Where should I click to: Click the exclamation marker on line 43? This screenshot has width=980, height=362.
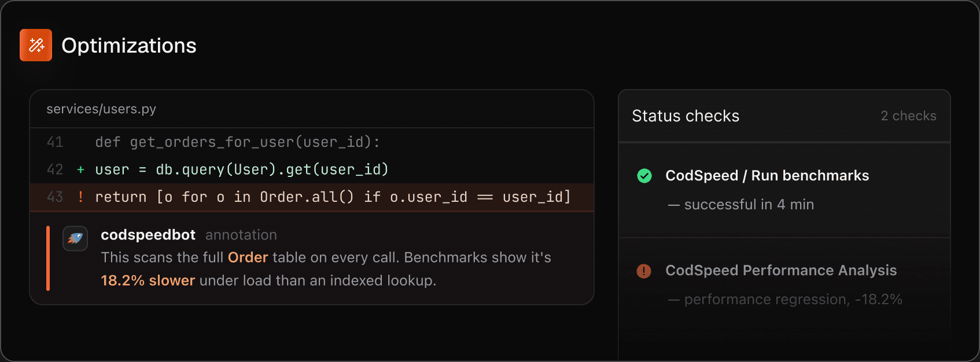[x=80, y=197]
